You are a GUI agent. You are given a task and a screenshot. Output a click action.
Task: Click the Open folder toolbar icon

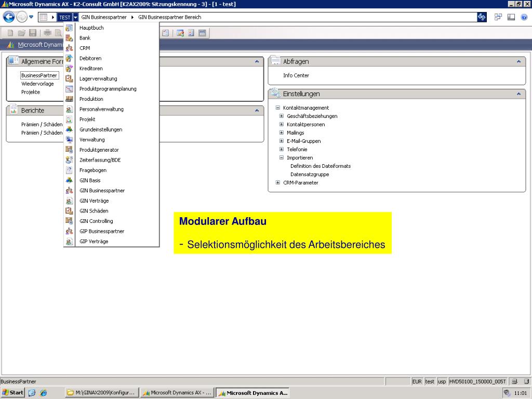click(x=21, y=33)
